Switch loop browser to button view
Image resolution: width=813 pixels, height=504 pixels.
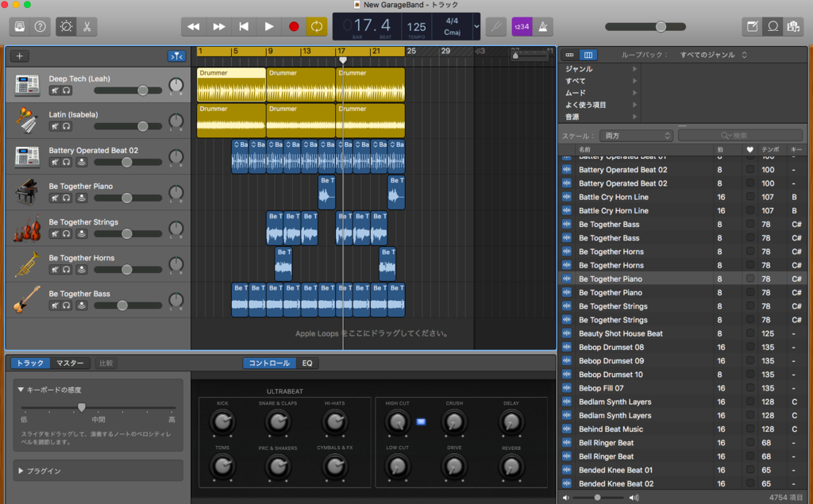(569, 55)
